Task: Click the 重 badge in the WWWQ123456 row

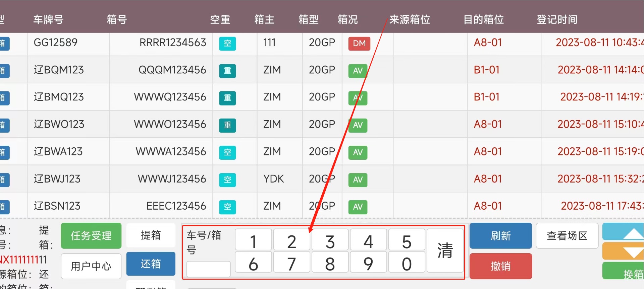Action: 227,98
